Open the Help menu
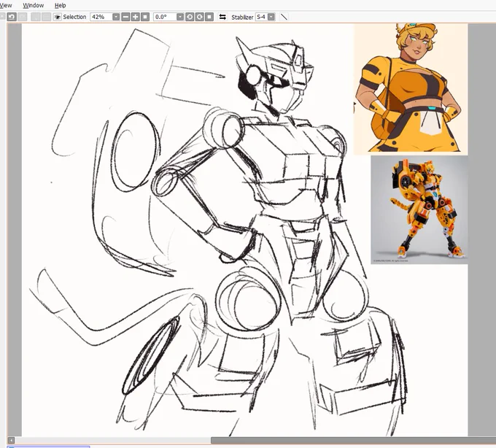The height and width of the screenshot is (448, 496). point(60,5)
